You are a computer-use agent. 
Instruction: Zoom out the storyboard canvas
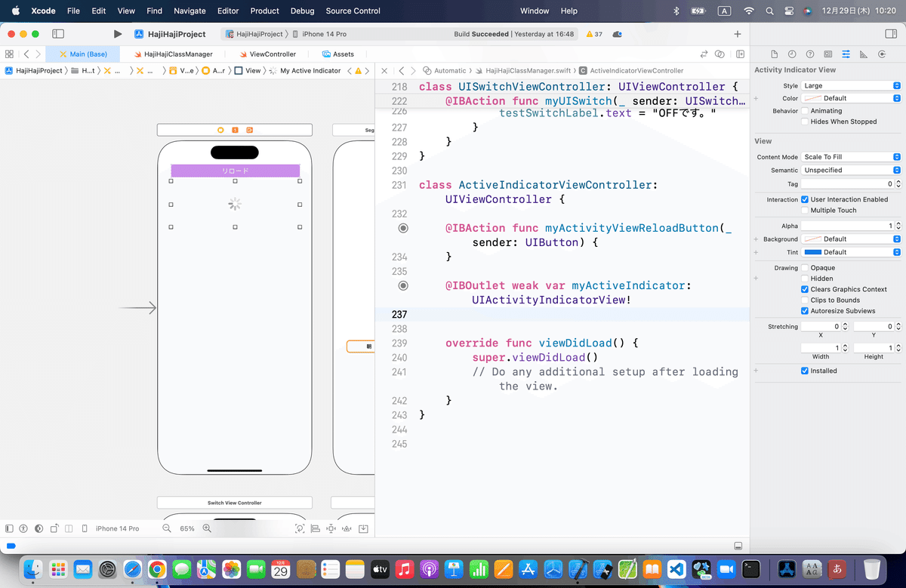coord(167,529)
